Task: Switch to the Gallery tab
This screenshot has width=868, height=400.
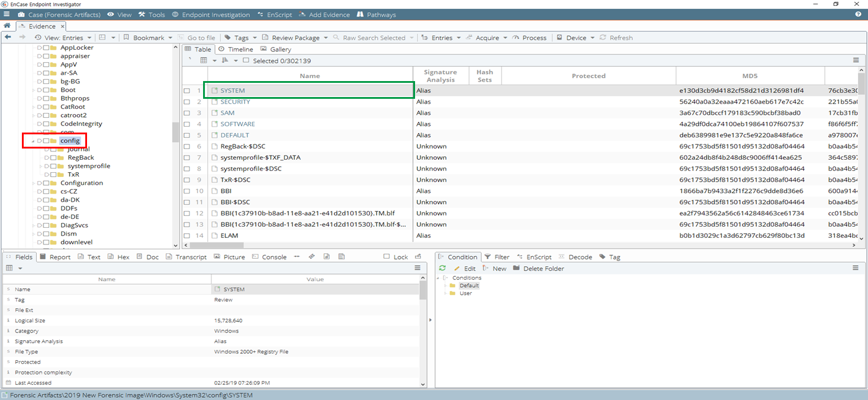Action: [276, 49]
